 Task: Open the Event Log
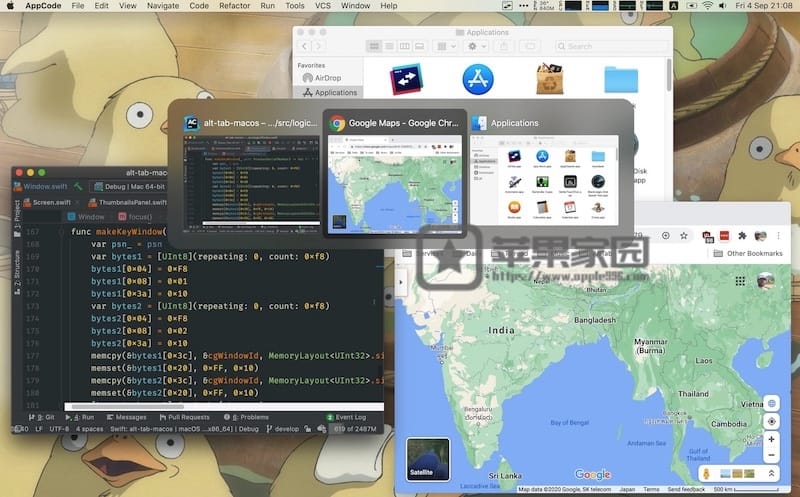pyautogui.click(x=346, y=417)
